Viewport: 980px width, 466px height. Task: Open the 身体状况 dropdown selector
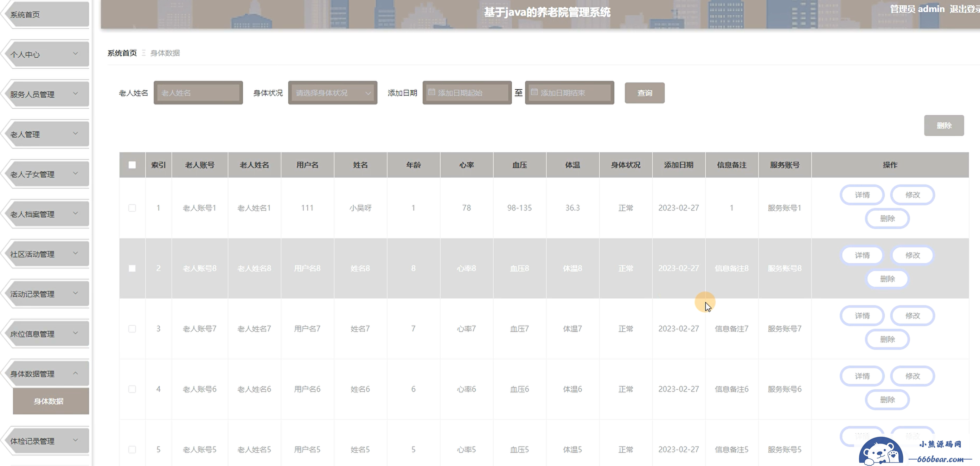(x=333, y=92)
